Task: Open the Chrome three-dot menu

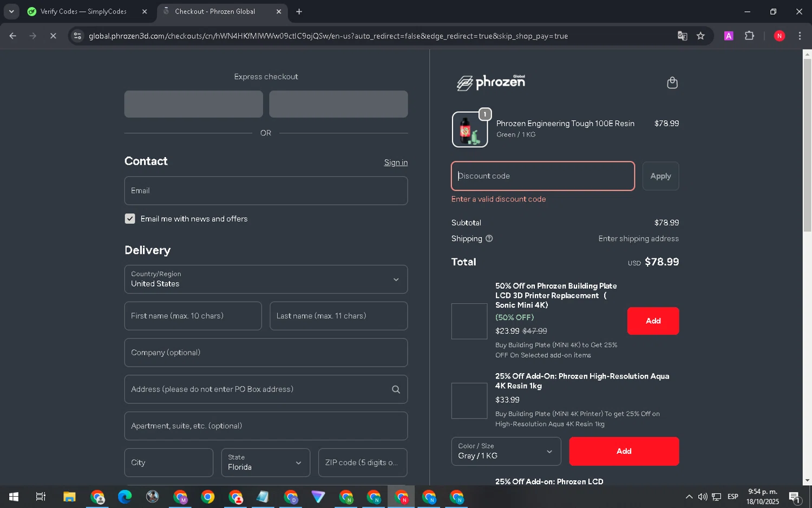Action: pyautogui.click(x=800, y=36)
